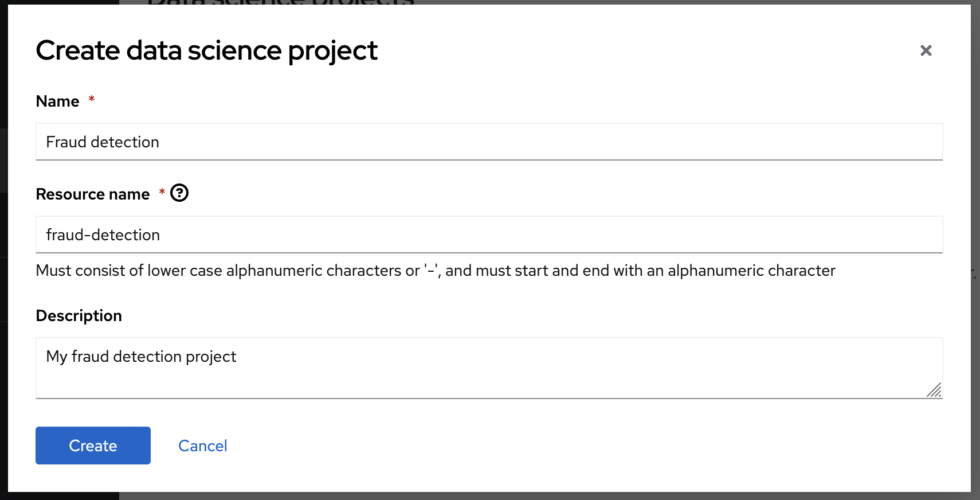Click the Resource name label

(x=93, y=194)
